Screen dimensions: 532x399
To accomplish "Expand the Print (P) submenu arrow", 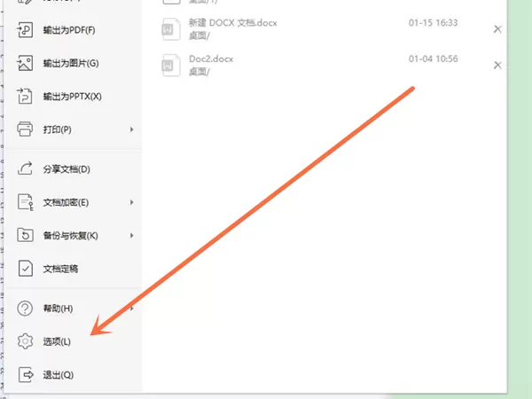I will 131,129.
